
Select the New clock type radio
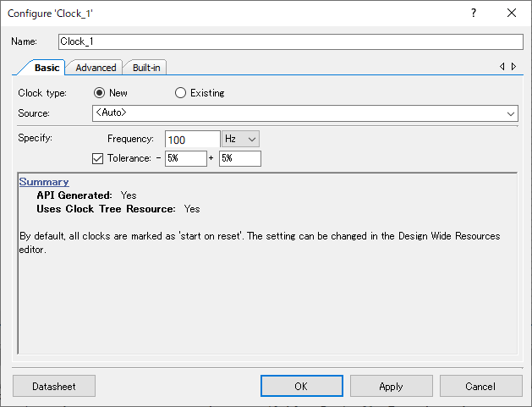(x=99, y=93)
